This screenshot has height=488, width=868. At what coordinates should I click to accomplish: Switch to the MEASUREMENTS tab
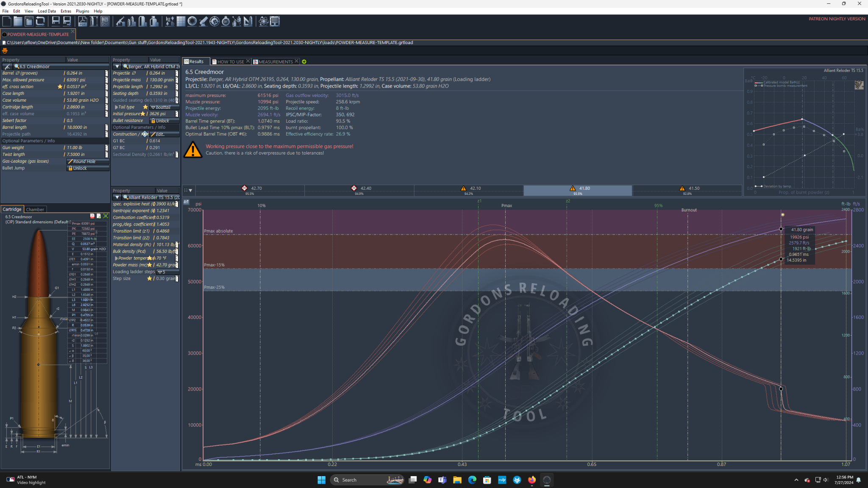275,62
